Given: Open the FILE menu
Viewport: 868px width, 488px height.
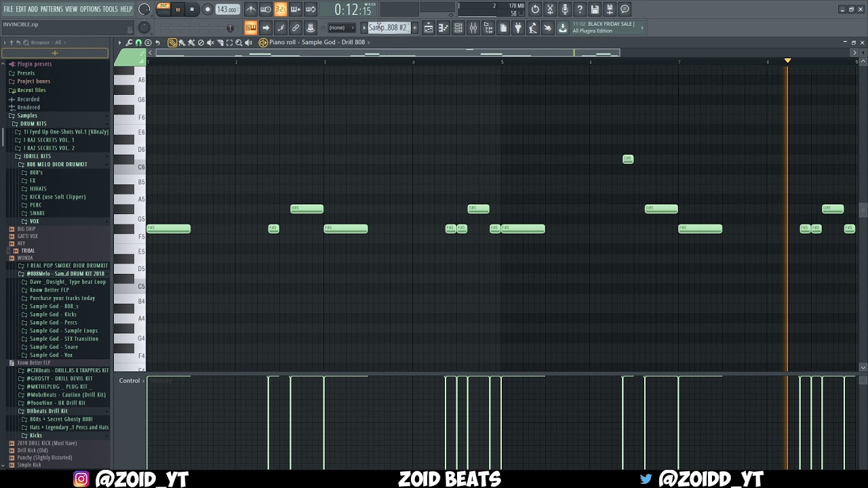Looking at the screenshot, I should pyautogui.click(x=8, y=9).
